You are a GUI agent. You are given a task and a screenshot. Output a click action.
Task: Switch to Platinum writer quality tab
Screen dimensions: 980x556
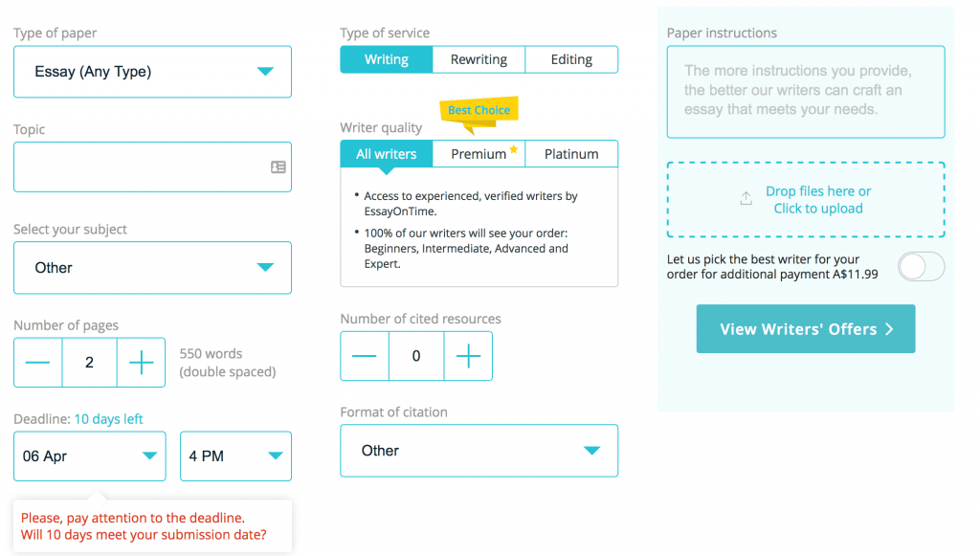[571, 154]
